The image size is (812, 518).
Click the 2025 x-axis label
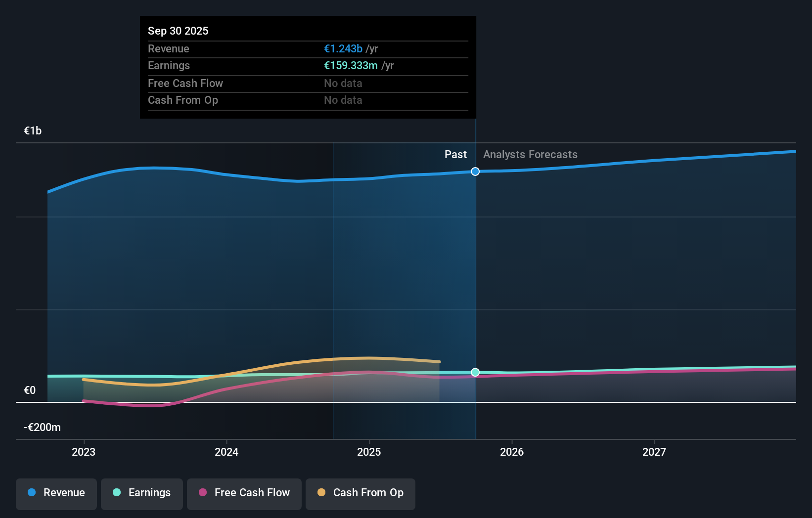[x=369, y=452]
